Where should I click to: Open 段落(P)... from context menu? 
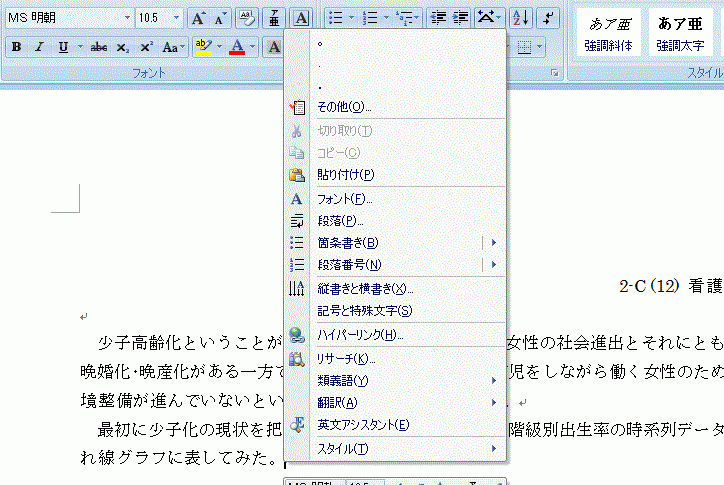pyautogui.click(x=395, y=221)
